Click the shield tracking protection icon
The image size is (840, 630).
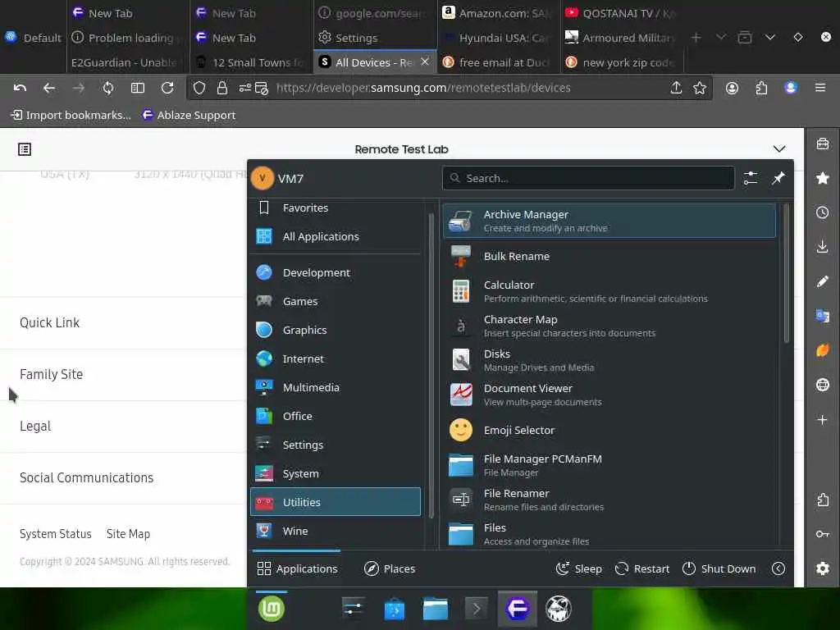[x=199, y=88]
